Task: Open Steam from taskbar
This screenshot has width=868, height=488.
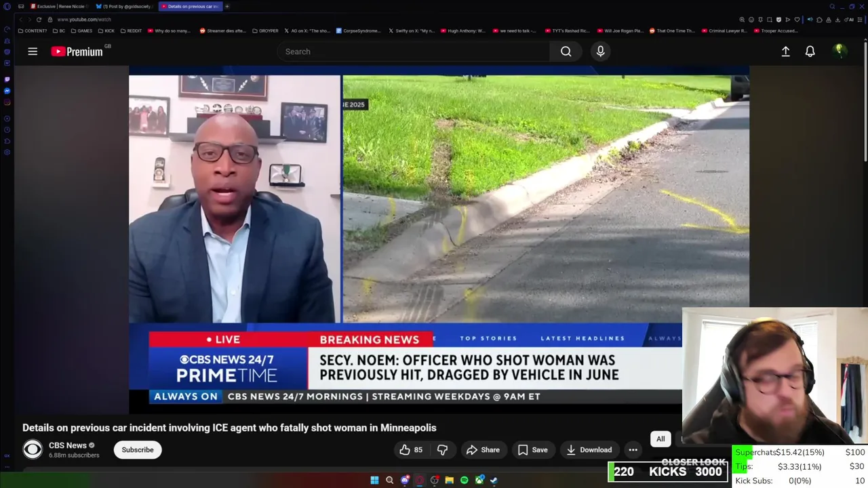Action: coord(494,480)
